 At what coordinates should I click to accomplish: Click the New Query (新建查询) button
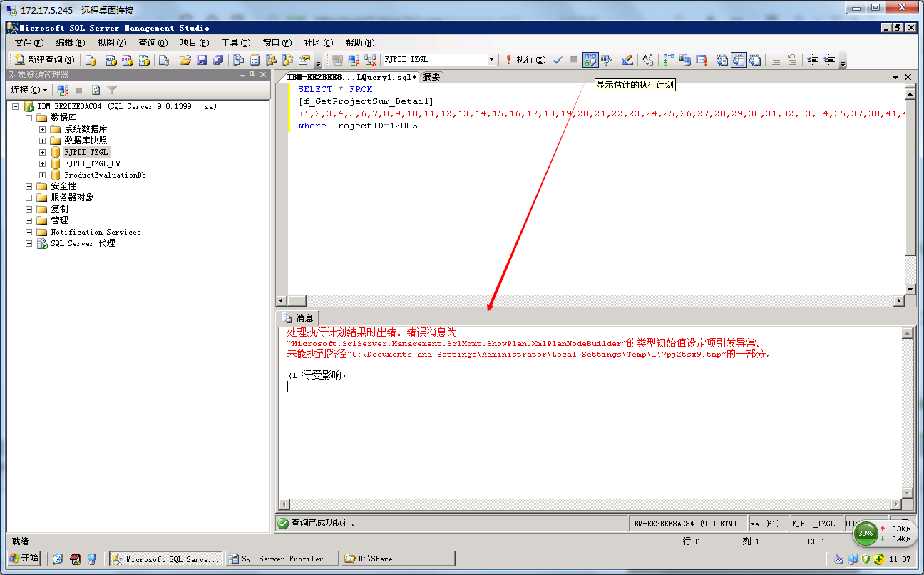44,60
